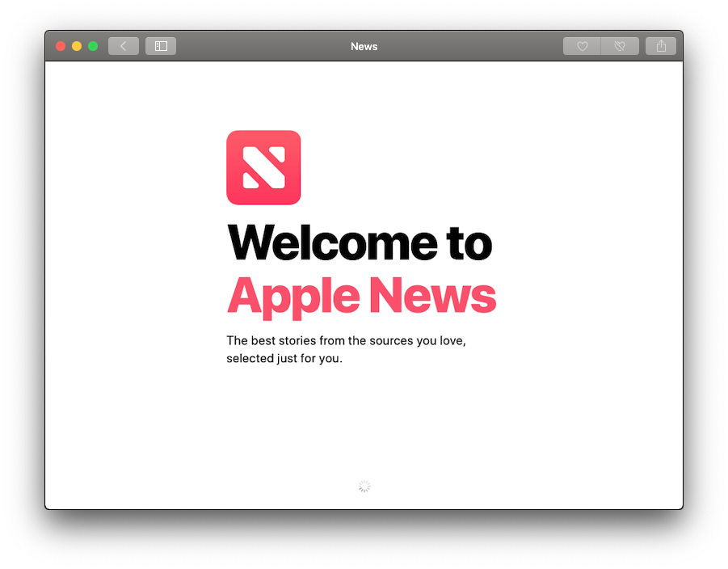Open the Share button in toolbar
This screenshot has height=569, width=728.
[x=661, y=46]
